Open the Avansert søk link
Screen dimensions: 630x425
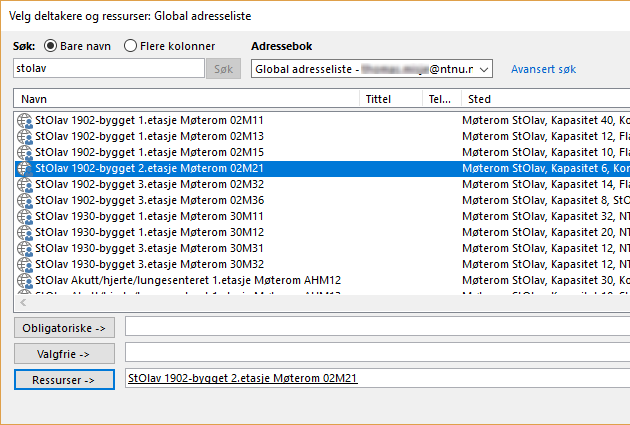543,69
